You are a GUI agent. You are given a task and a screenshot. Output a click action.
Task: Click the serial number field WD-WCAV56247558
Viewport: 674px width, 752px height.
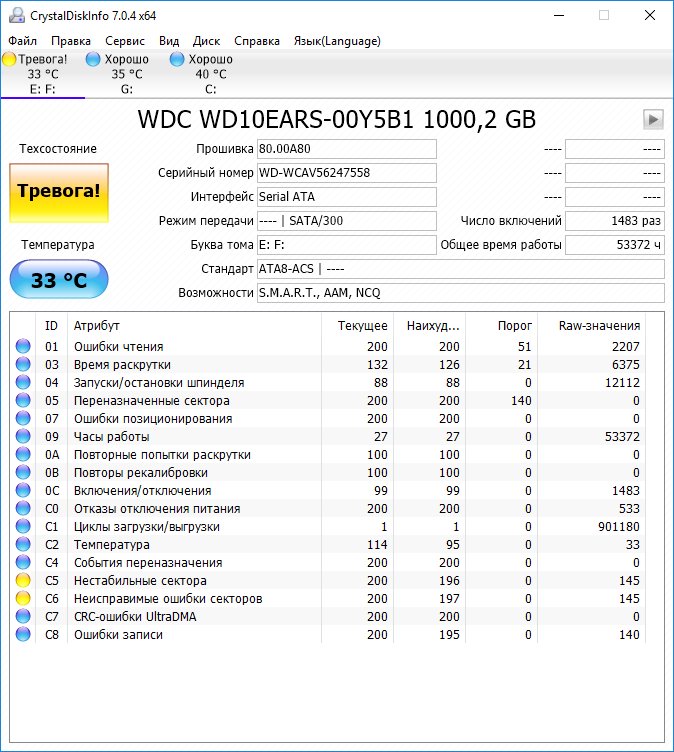pos(347,173)
